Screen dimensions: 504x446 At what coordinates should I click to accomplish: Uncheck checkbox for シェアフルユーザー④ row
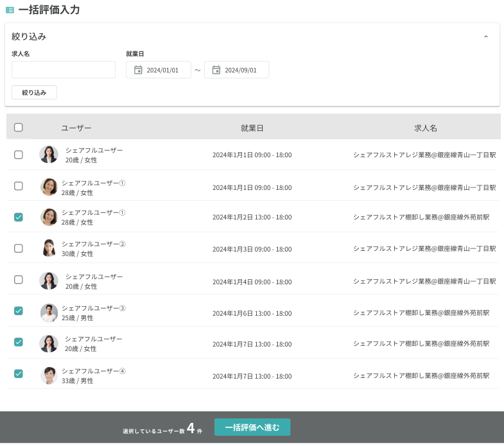coord(19,373)
